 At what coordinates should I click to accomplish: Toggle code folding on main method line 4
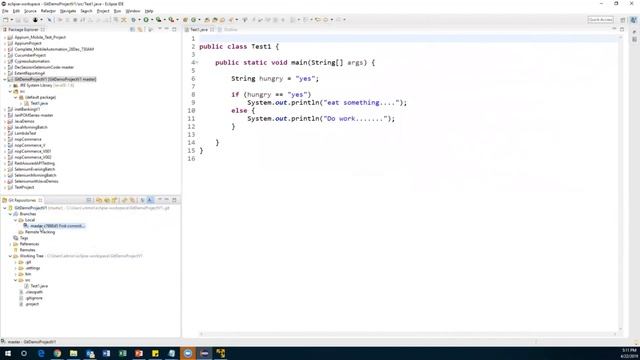pyautogui.click(x=197, y=62)
